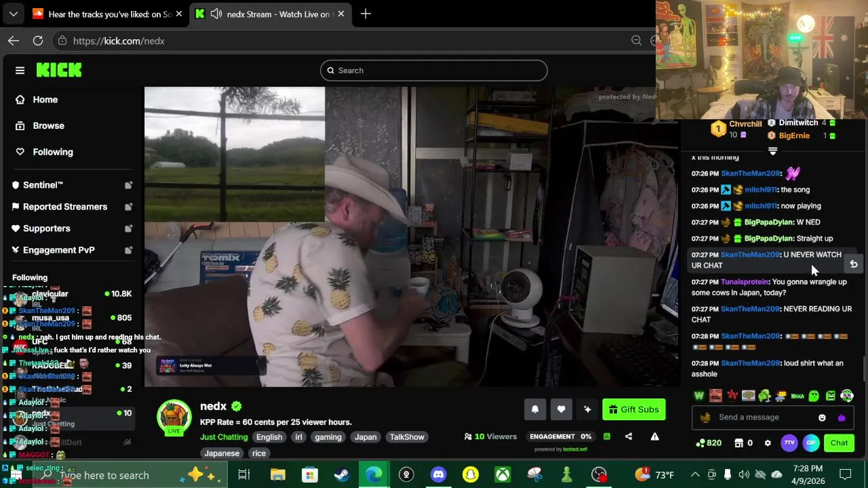Click the Kick Search field
The width and height of the screenshot is (868, 488).
tap(434, 70)
